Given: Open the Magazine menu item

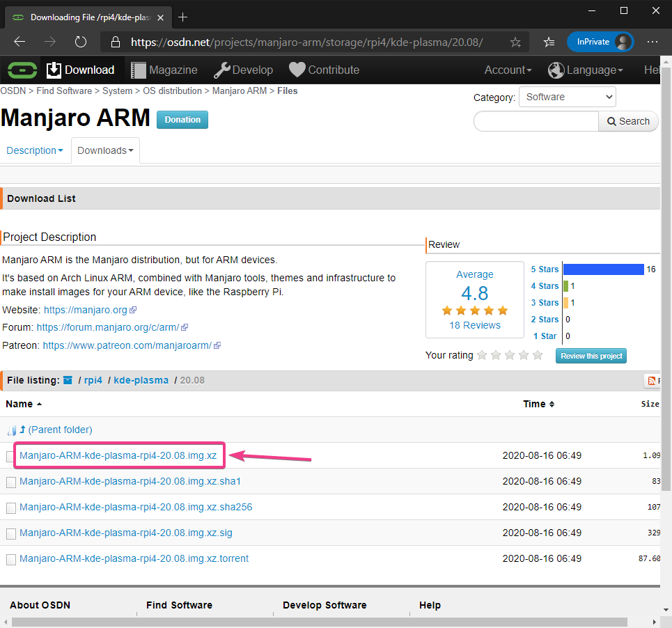Looking at the screenshot, I should (164, 70).
